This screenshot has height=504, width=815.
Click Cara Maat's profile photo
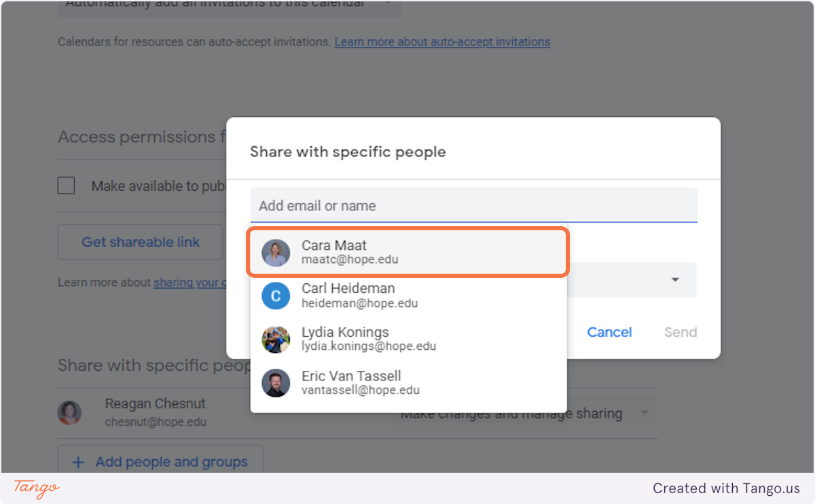276,253
